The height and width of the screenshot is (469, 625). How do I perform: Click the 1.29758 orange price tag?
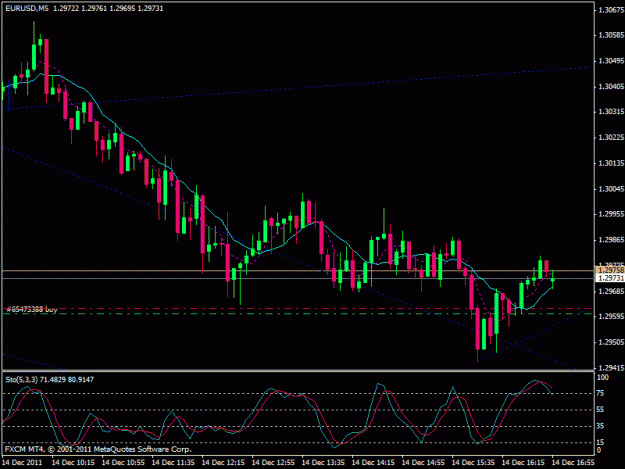click(611, 271)
